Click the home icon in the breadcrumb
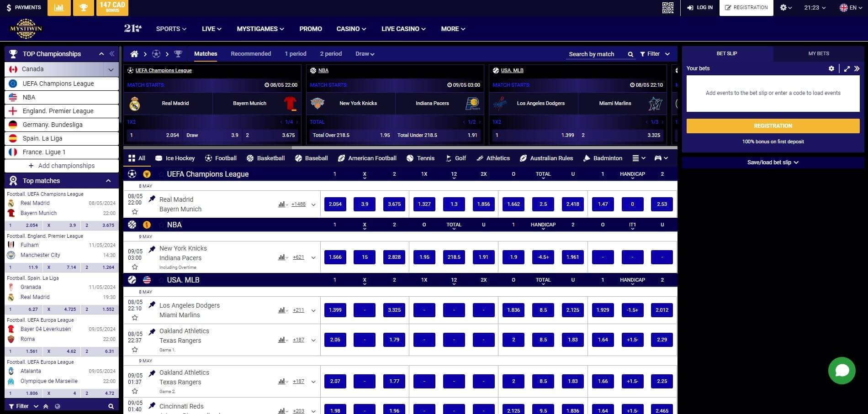Image resolution: width=868 pixels, height=414 pixels. [x=134, y=53]
